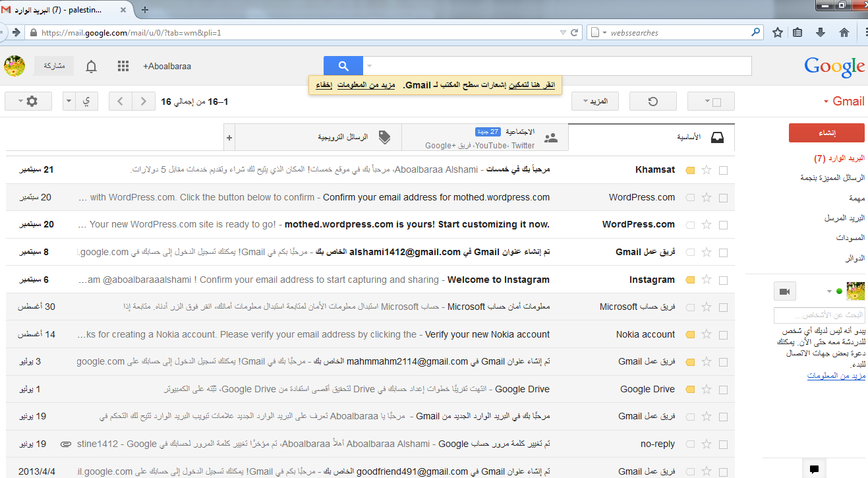Switch to the الأساسية (Primary) tab
This screenshot has height=478, width=868.
(651, 137)
